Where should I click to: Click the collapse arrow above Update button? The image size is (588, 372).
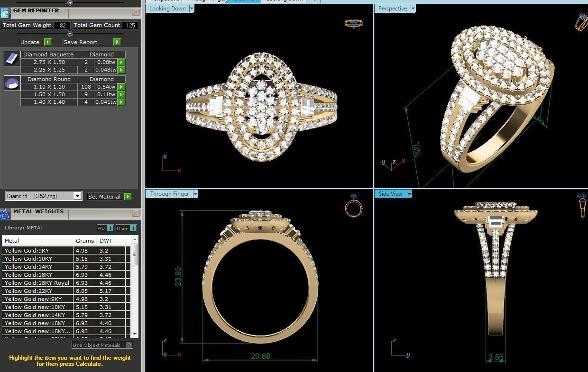tap(70, 34)
